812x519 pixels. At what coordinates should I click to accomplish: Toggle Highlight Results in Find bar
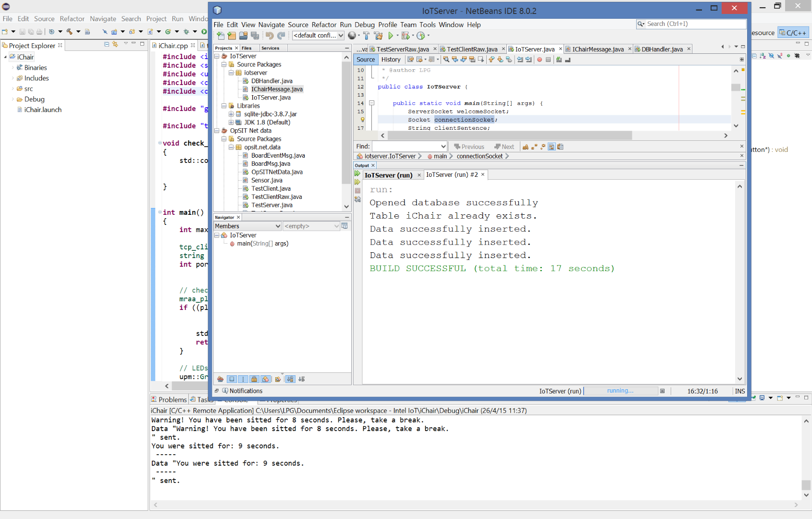point(552,147)
